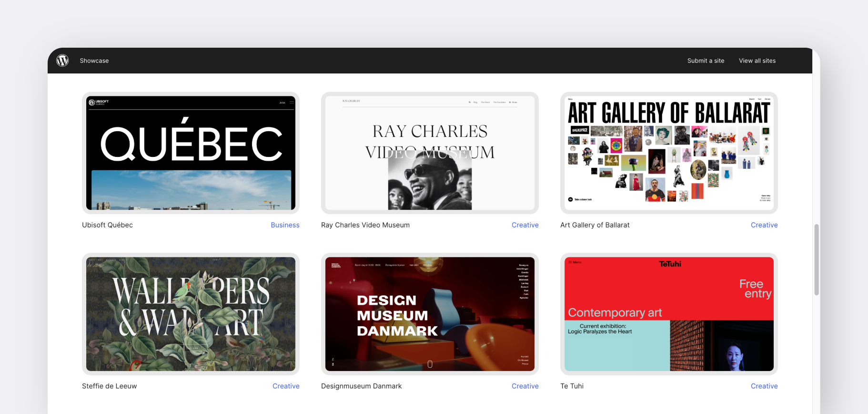Image resolution: width=868 pixels, height=414 pixels.
Task: Open the Ubisoft Québec site thumbnail
Action: click(x=191, y=153)
